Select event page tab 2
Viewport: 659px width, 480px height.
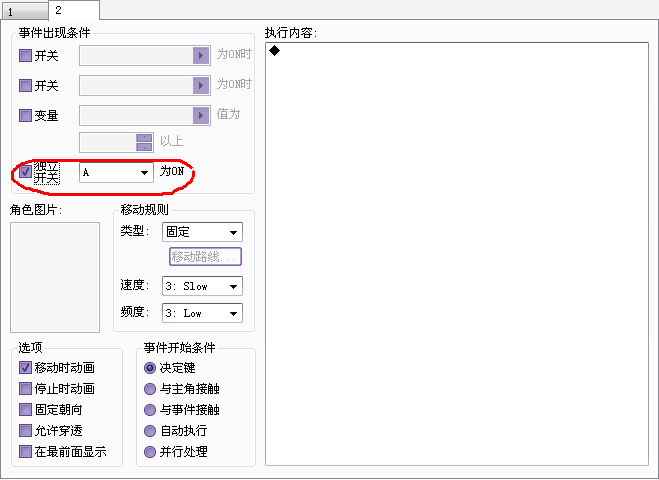click(74, 10)
